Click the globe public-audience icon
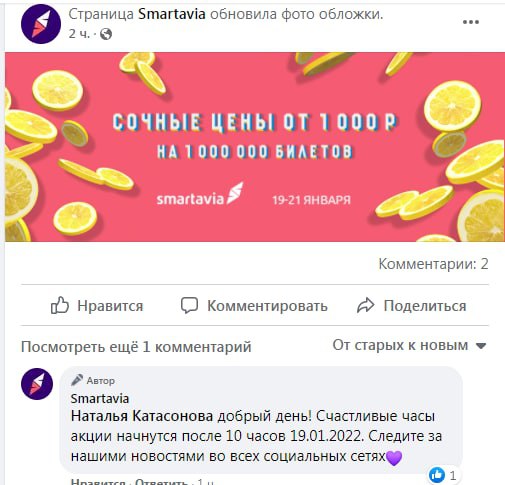This screenshot has width=505, height=485. click(106, 34)
